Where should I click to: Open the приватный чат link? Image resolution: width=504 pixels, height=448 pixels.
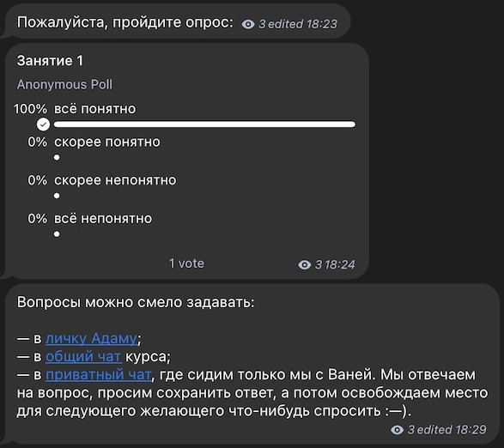click(x=99, y=375)
